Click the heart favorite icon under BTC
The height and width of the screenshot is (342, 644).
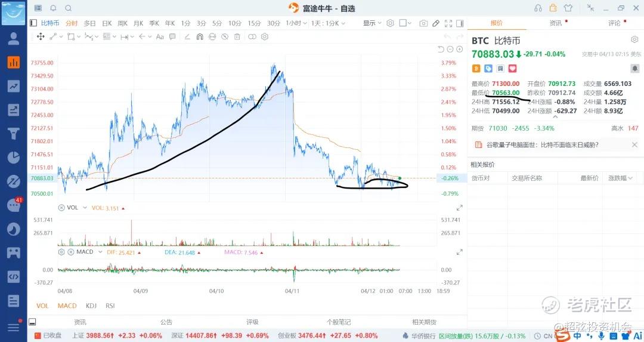512,68
